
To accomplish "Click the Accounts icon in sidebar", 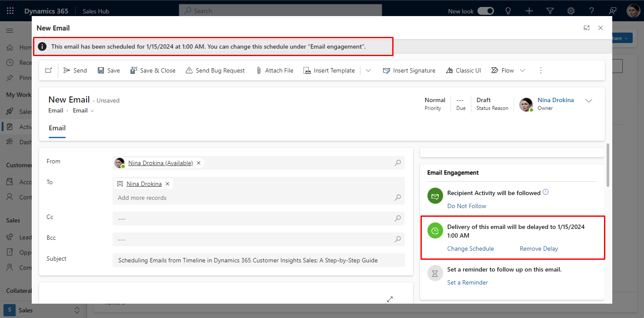I will (10, 182).
